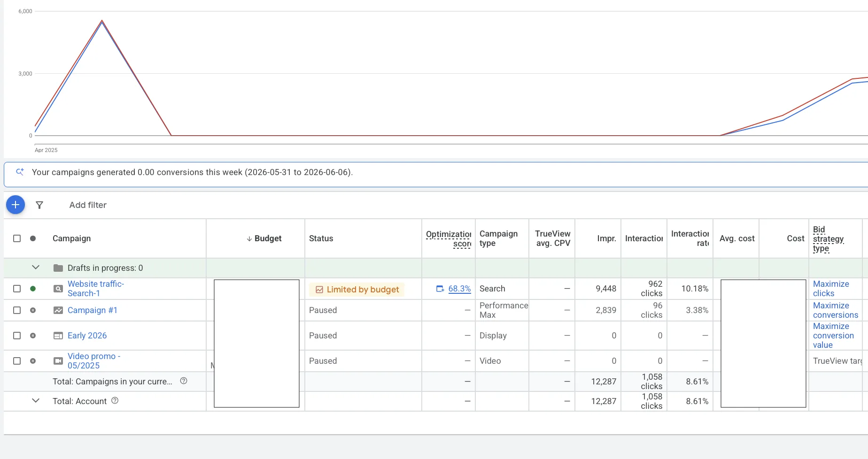Image resolution: width=868 pixels, height=459 pixels.
Task: Tick the Early 2026 row checkbox
Action: (17, 336)
